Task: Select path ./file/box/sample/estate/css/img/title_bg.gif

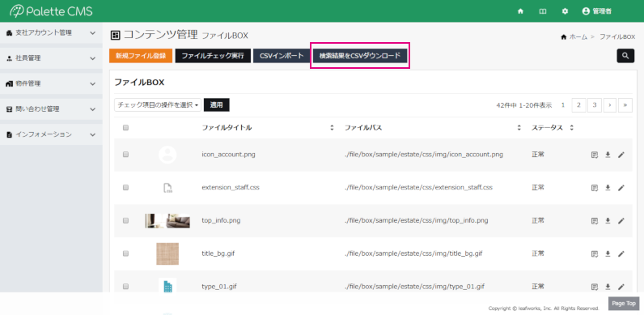Action: point(413,253)
